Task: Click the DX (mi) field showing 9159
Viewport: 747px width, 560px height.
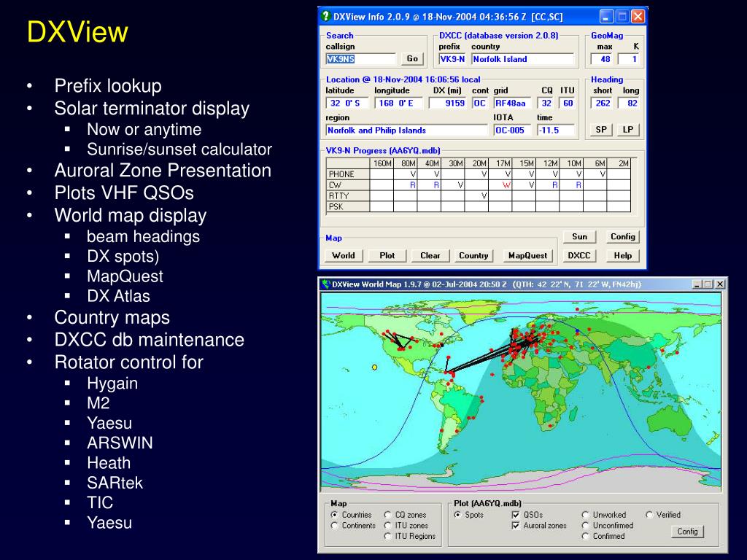Action: 448,103
